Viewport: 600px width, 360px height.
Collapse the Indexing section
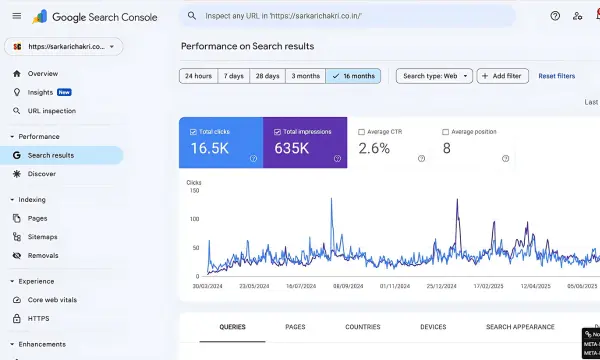coord(12,200)
